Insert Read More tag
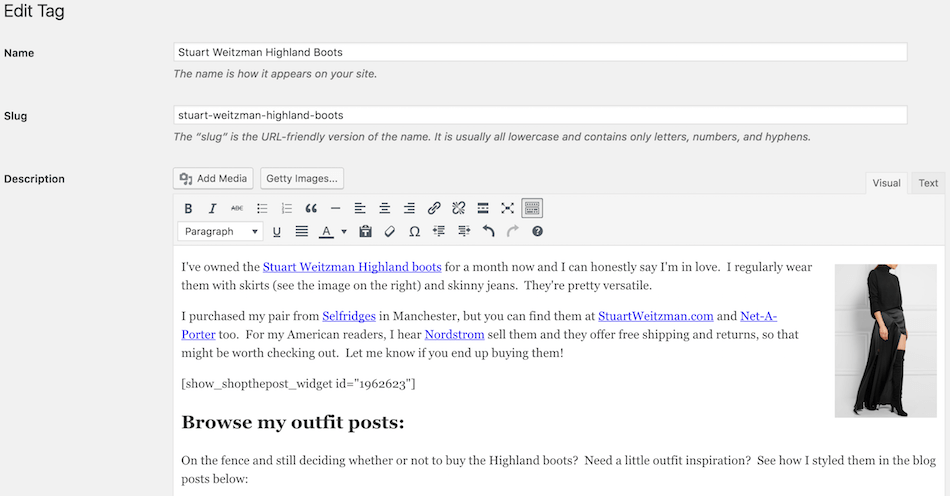 pyautogui.click(x=483, y=208)
